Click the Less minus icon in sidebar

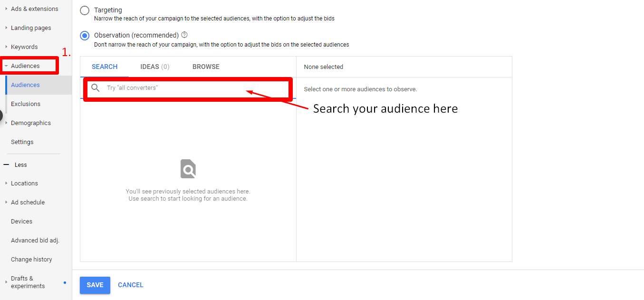(x=6, y=165)
